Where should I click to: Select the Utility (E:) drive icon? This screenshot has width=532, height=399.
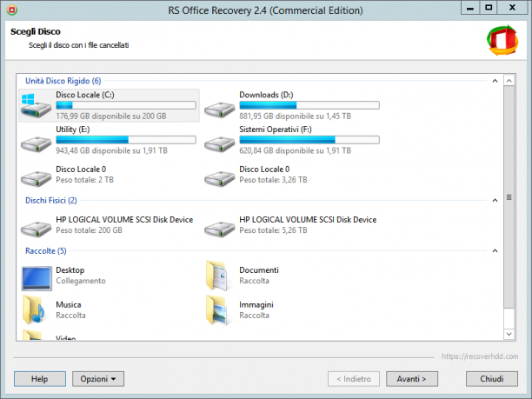(x=36, y=143)
